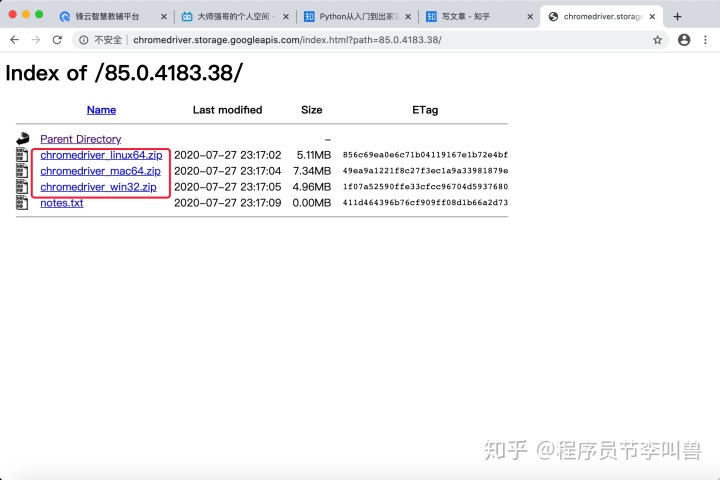Click the chromedriver tab globe favicon
This screenshot has height=480, width=720.
[553, 17]
